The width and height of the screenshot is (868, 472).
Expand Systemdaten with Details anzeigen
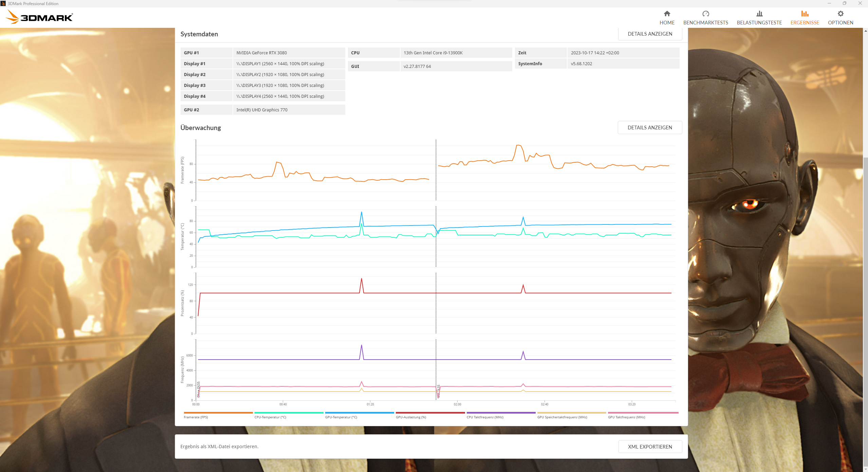click(x=649, y=34)
